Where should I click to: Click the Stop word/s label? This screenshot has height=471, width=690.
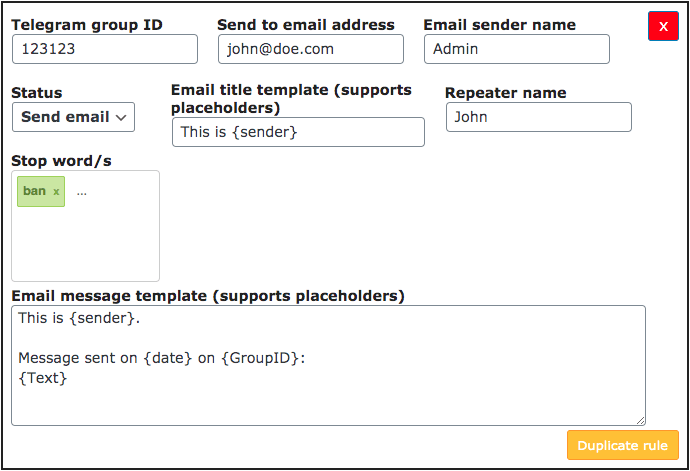click(61, 160)
